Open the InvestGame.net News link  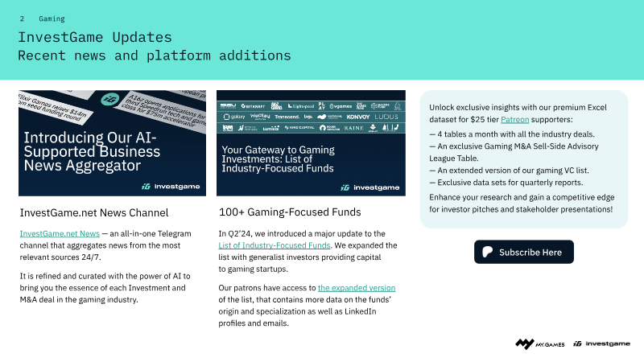[59, 233]
